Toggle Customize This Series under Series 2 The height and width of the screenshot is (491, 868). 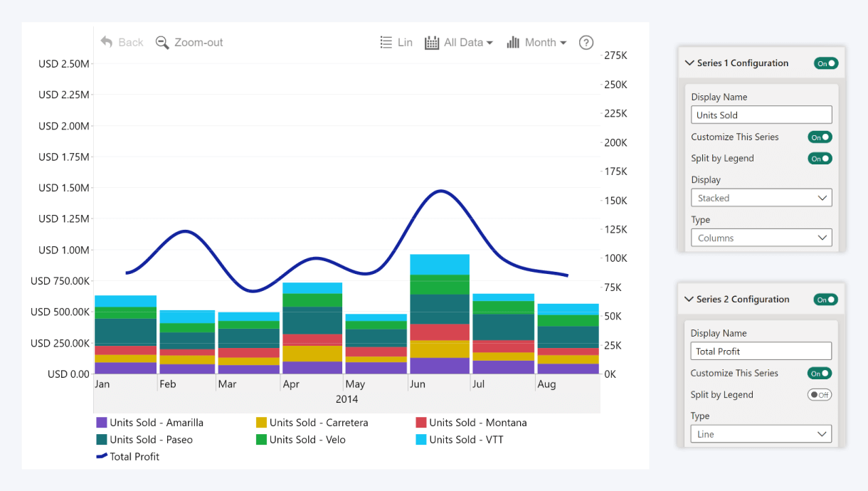point(819,374)
